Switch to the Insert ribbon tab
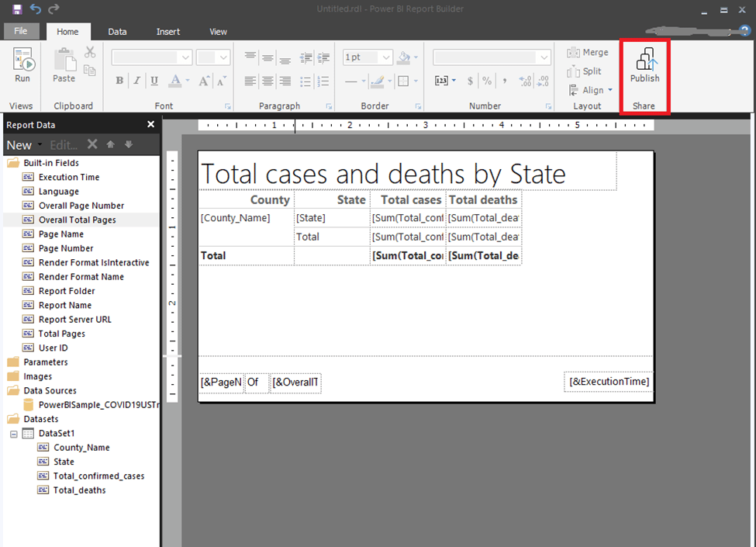 (167, 31)
